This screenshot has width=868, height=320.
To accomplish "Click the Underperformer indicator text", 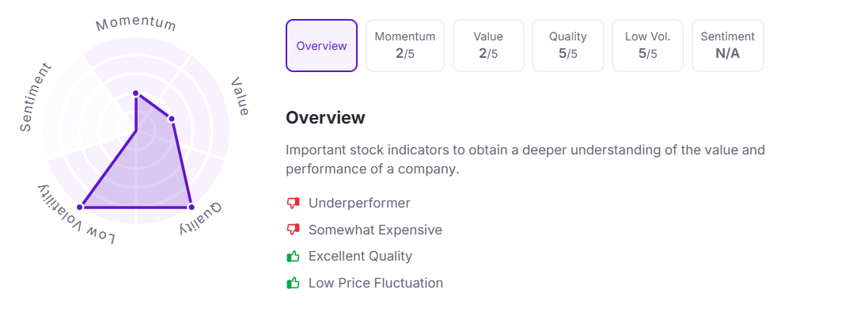I will 359,203.
